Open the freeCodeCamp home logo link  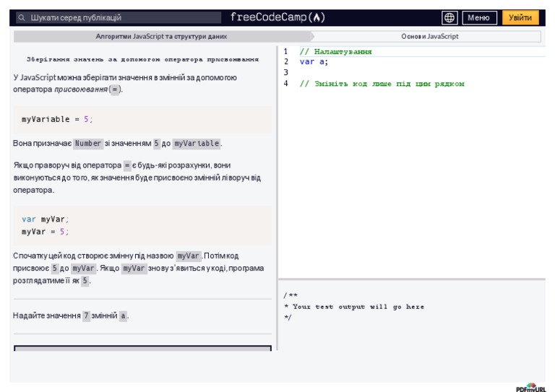tap(277, 17)
